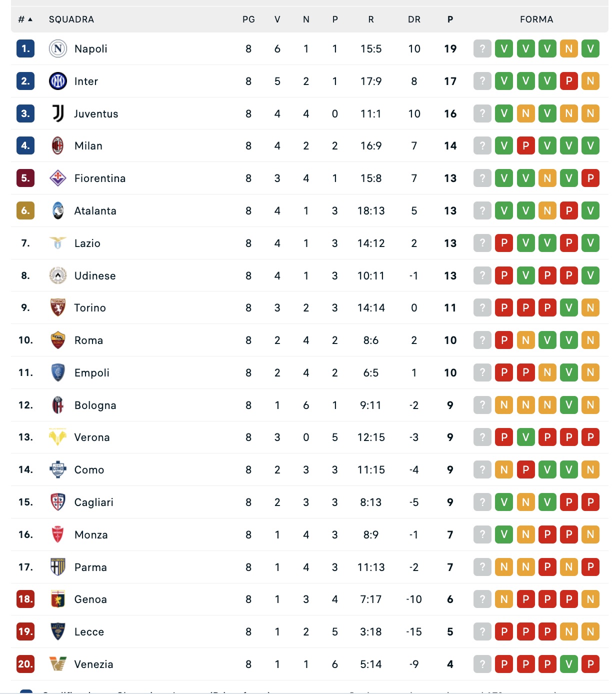The image size is (616, 694).
Task: Sort table by the # column arrow
Action: 30,19
